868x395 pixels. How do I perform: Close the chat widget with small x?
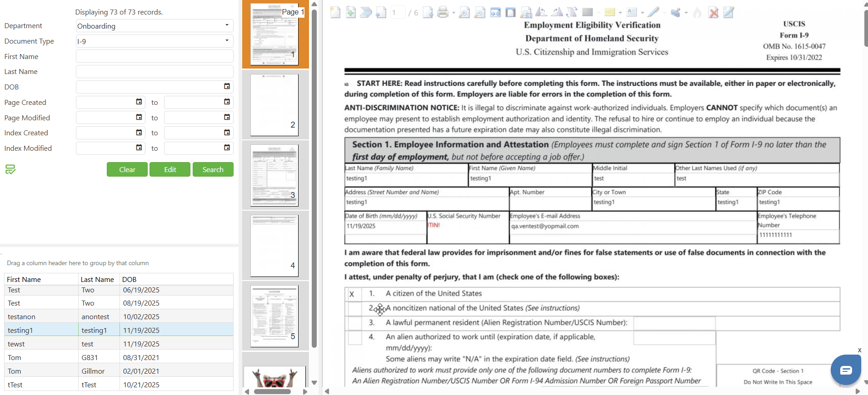[x=859, y=350]
